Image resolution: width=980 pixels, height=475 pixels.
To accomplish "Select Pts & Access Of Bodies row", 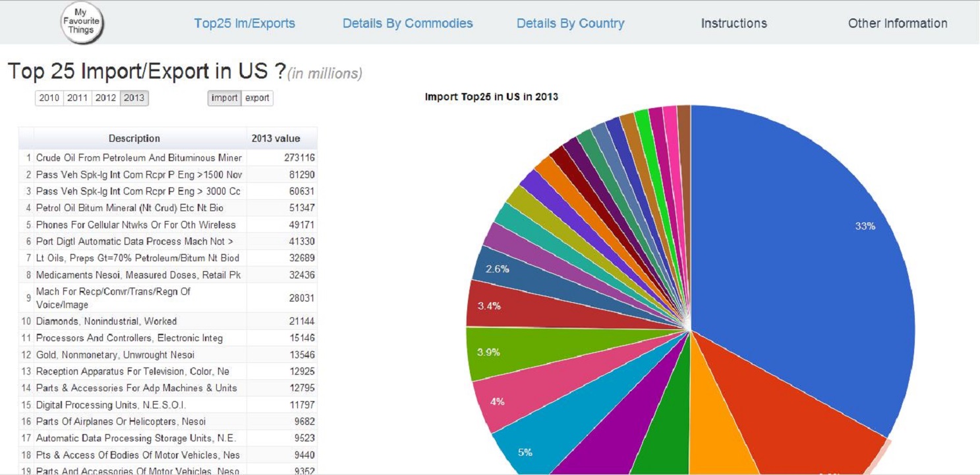I will pyautogui.click(x=140, y=455).
